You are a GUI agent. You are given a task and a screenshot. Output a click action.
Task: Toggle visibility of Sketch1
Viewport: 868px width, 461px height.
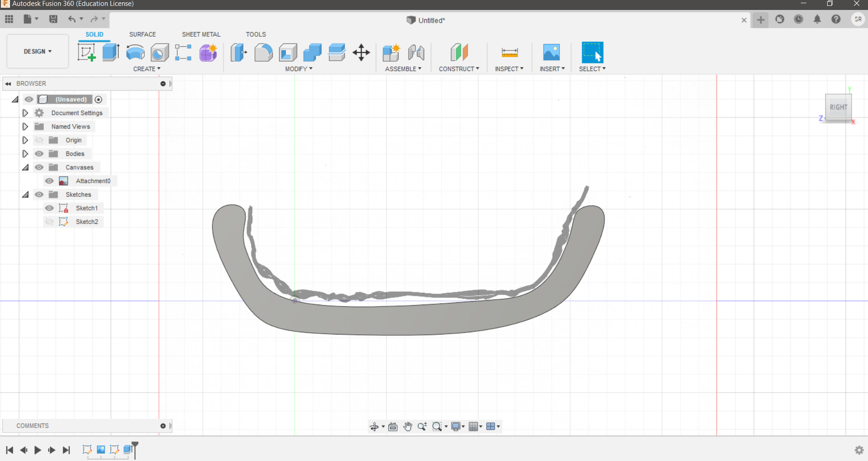click(x=49, y=208)
